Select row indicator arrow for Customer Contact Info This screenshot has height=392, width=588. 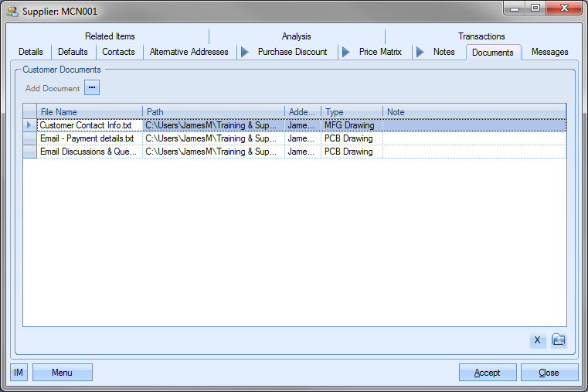29,125
